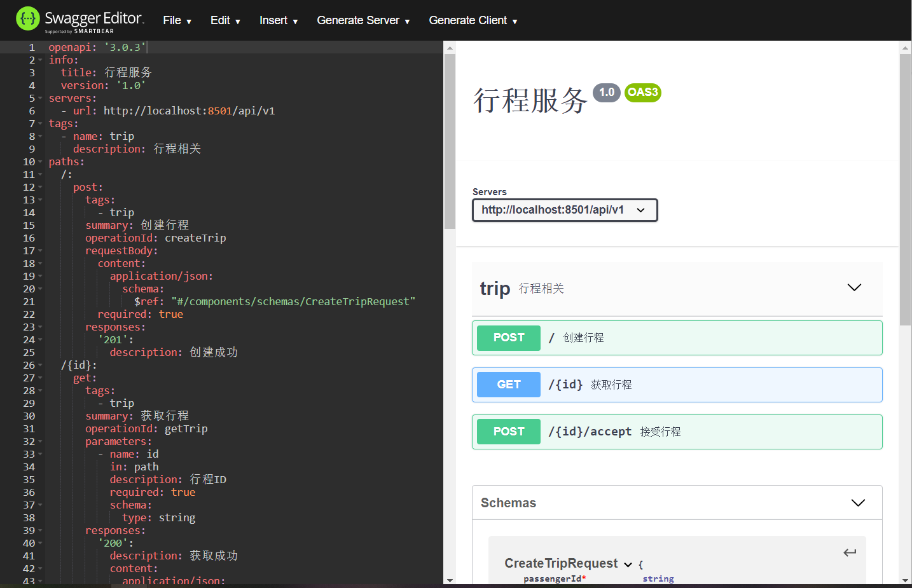Open the File menu

point(177,20)
